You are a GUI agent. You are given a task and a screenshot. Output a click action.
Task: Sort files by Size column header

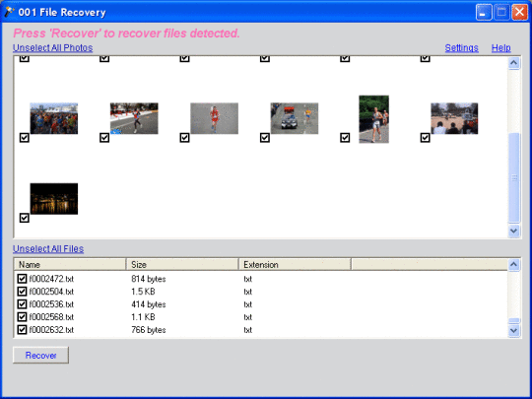tap(182, 264)
